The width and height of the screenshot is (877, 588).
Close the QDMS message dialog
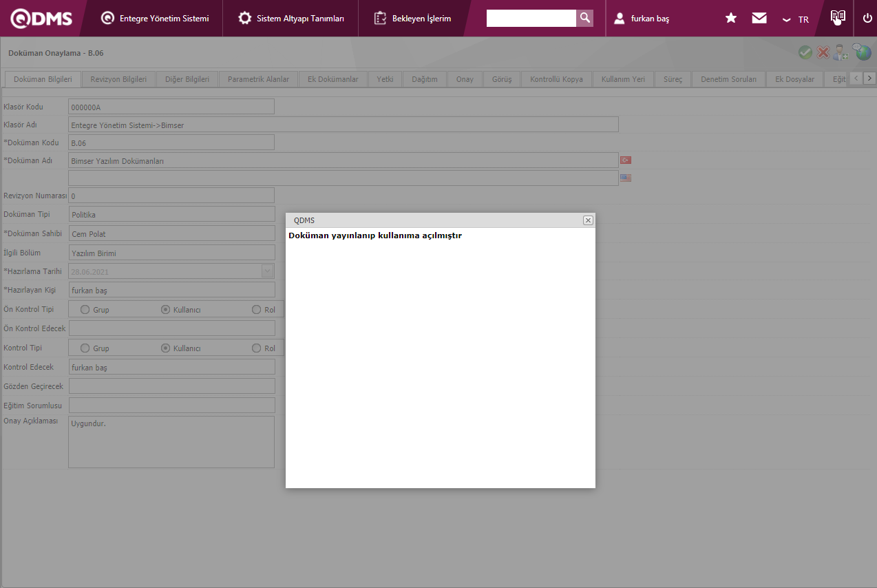(x=588, y=220)
